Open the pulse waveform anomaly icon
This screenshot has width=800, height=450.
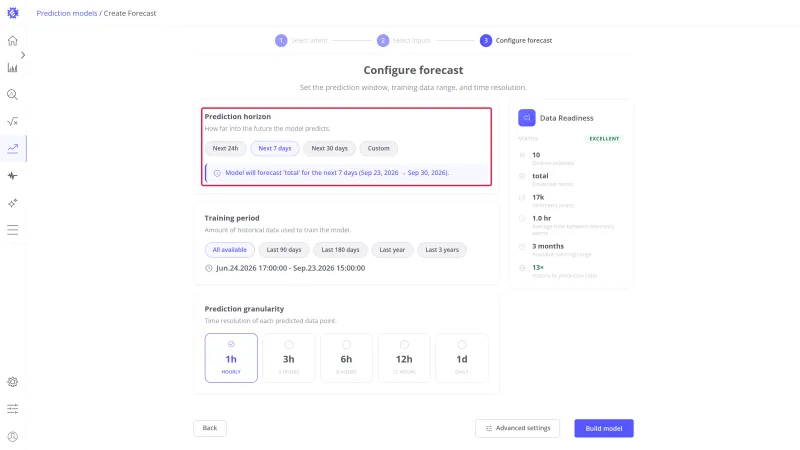tap(13, 176)
